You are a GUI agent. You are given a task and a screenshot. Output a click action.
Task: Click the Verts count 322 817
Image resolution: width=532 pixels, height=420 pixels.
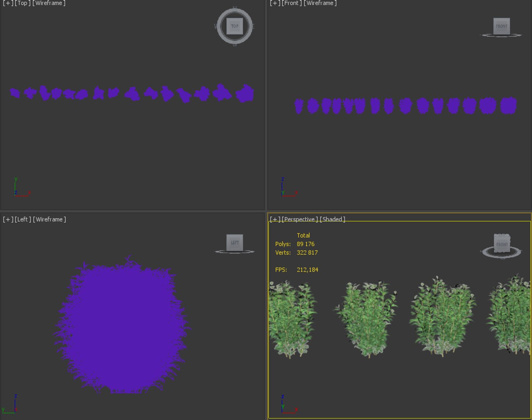click(307, 253)
